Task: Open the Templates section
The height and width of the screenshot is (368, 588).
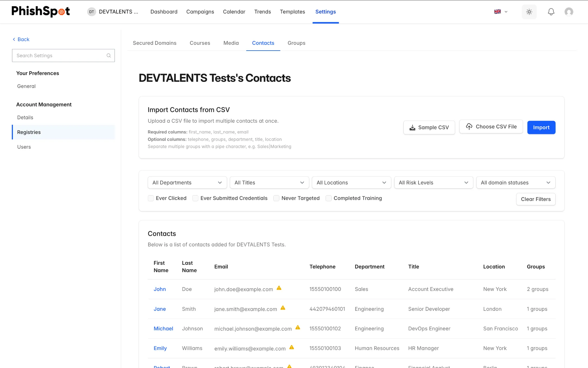Action: (x=292, y=12)
